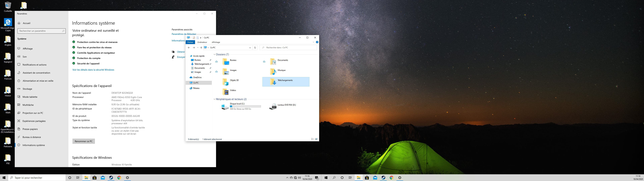Open Explorer help question mark icon
Image resolution: width=644 pixels, height=181 pixels.
pos(317,42)
